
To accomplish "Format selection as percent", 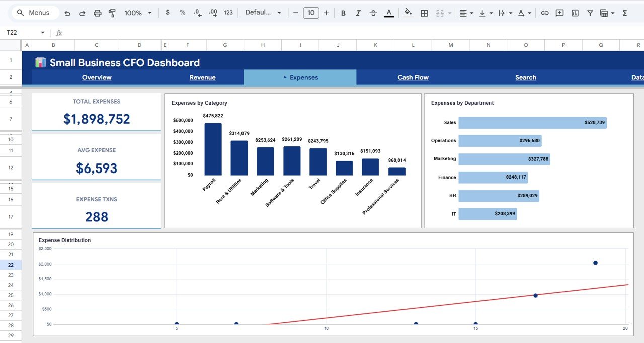I will 182,13.
